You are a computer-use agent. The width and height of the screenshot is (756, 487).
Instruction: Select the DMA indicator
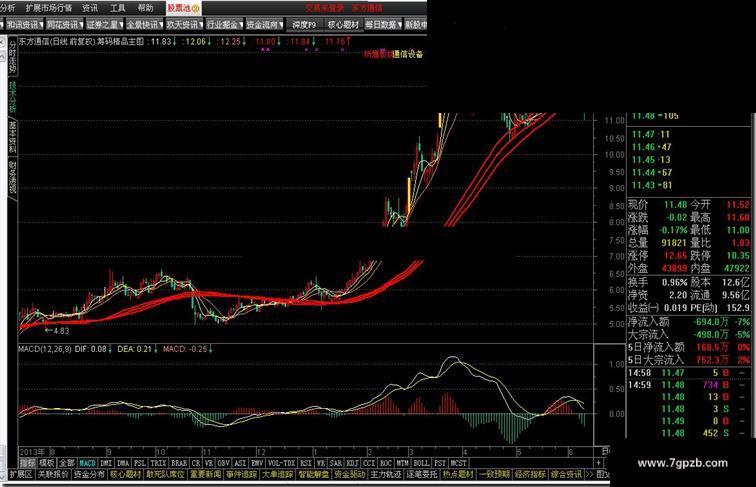click(x=123, y=463)
